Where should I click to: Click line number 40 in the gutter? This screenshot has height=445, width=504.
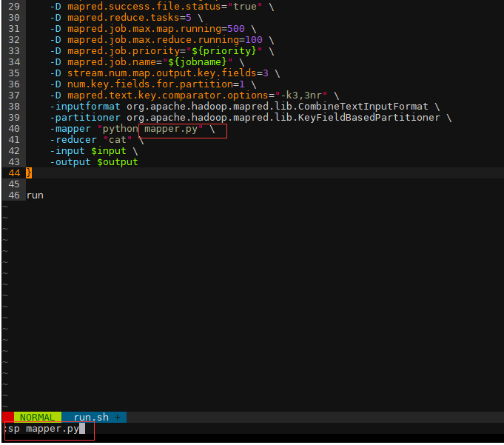tap(14, 129)
